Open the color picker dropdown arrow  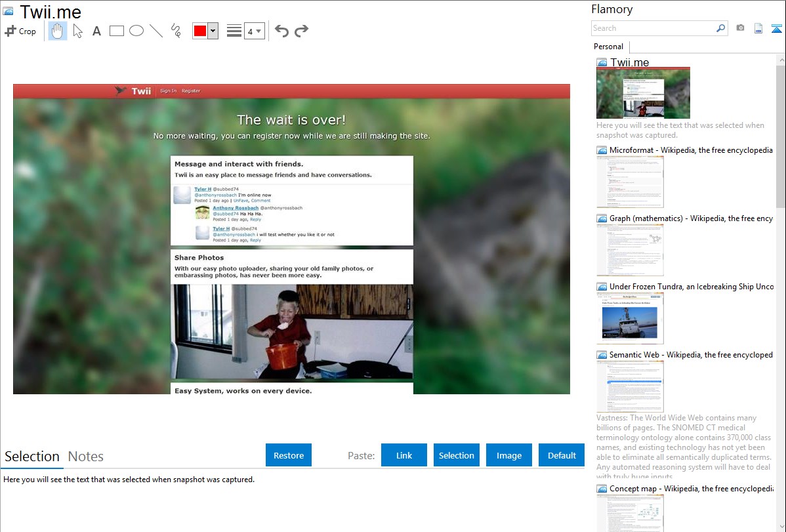pyautogui.click(x=213, y=31)
